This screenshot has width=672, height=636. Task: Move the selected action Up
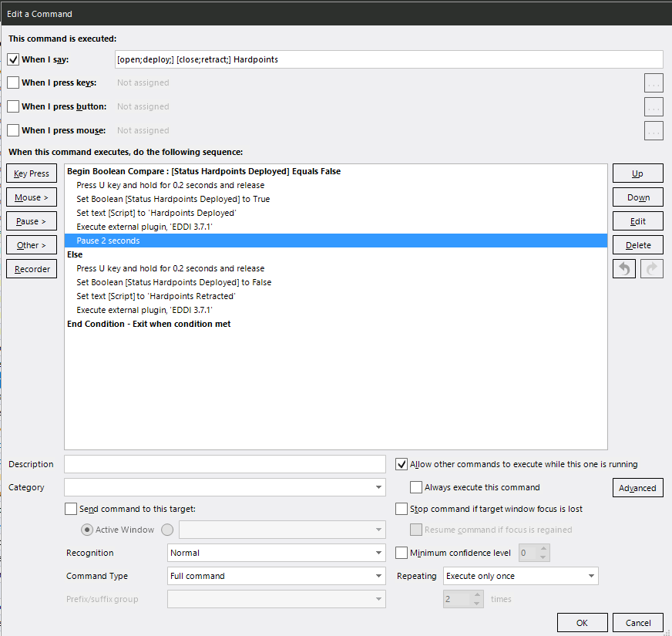[638, 173]
